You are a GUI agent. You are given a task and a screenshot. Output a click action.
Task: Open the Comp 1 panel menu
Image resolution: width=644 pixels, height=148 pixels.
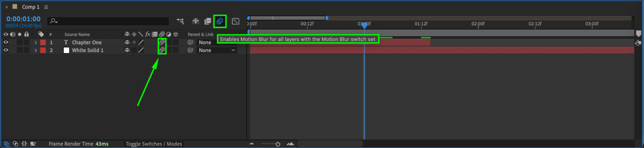point(46,7)
